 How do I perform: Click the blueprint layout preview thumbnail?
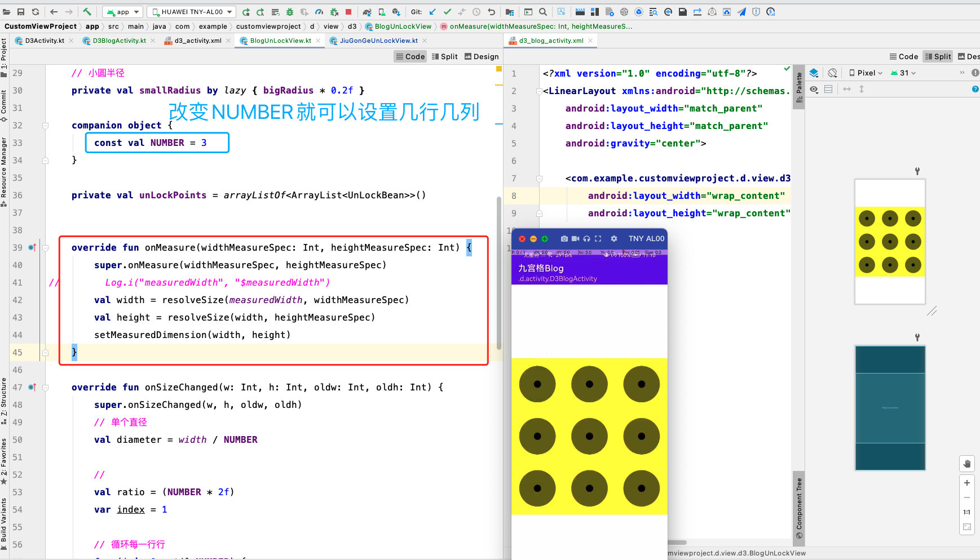tap(890, 408)
